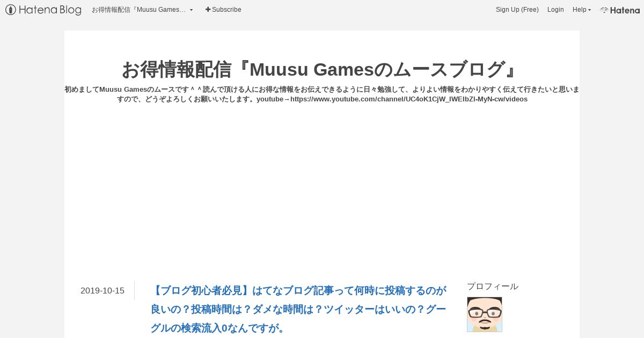Subscribe to this blog
The image size is (644, 338).
pyautogui.click(x=223, y=10)
